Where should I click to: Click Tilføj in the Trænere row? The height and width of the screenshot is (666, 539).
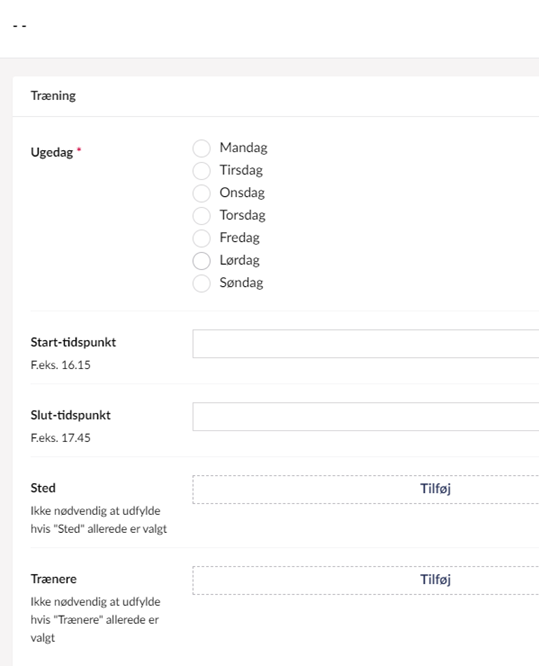coord(435,580)
